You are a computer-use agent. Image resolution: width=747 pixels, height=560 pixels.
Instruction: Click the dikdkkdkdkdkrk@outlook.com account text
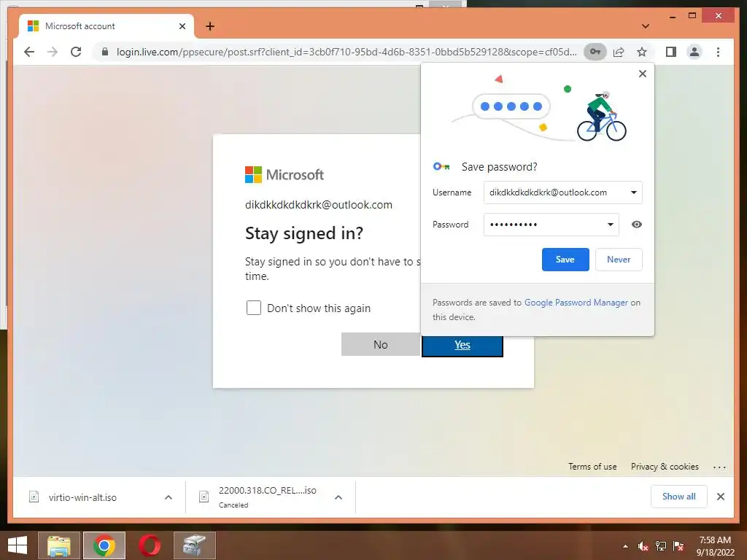coord(319,205)
